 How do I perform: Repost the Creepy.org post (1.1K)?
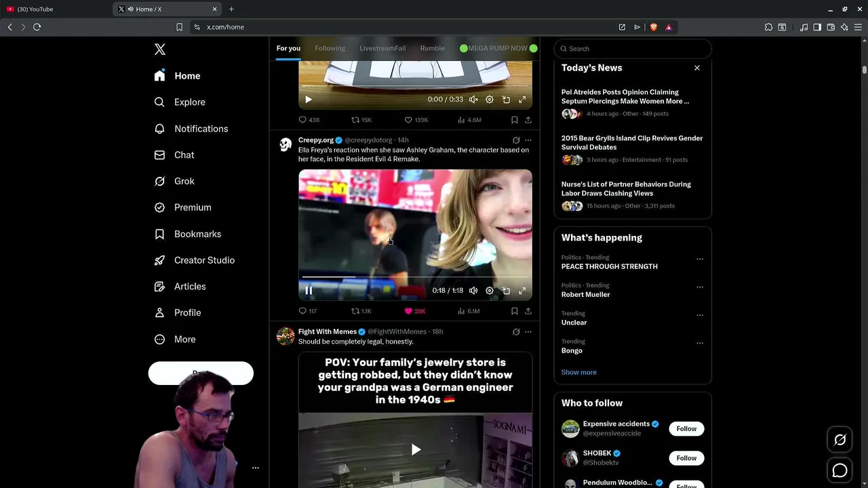click(361, 311)
